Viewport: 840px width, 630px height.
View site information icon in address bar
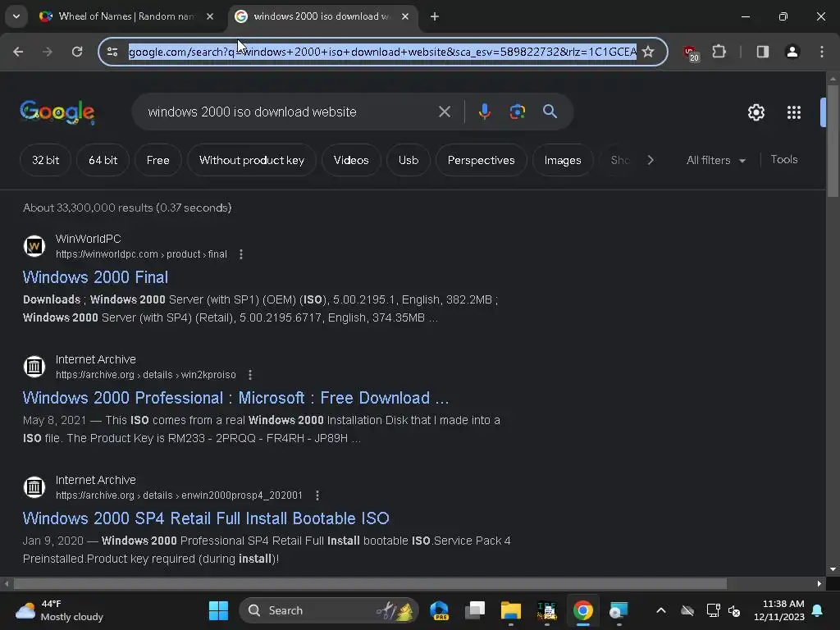pyautogui.click(x=112, y=52)
